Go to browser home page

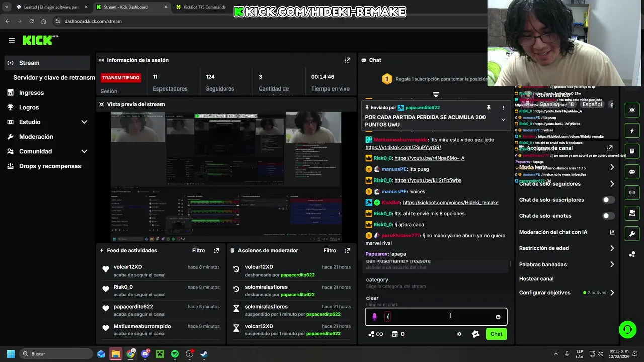click(44, 21)
